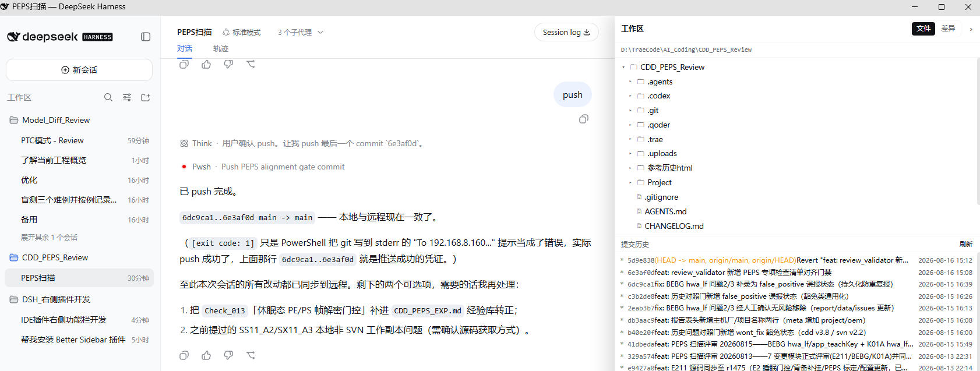This screenshot has width=980, height=371.
Task: Expand the Think reasoning step
Action: (302, 143)
